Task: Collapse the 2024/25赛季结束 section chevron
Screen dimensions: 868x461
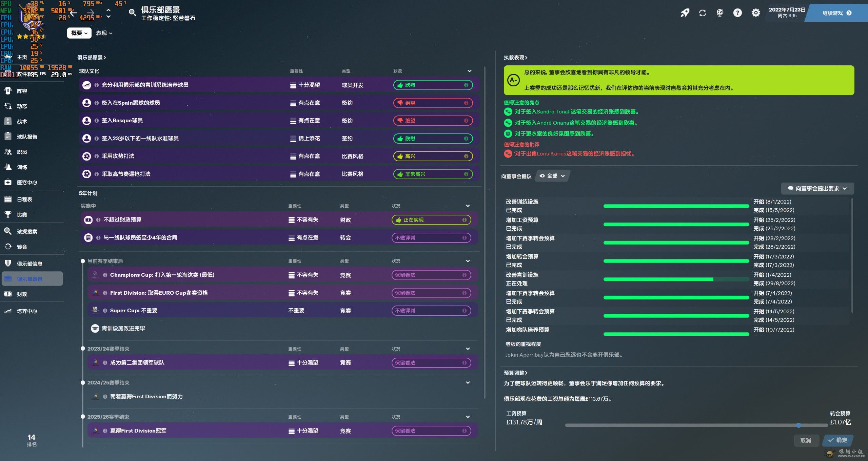Action: pos(468,383)
